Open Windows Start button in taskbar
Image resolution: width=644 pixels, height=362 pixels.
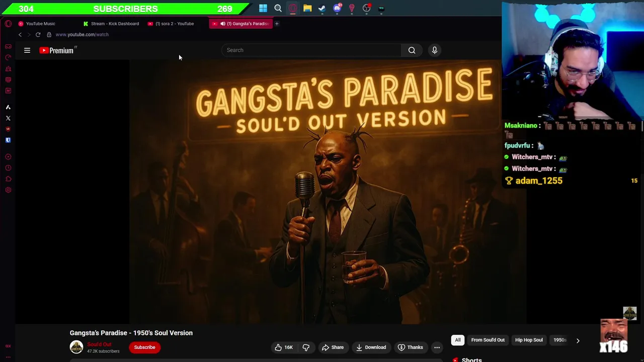(x=263, y=8)
